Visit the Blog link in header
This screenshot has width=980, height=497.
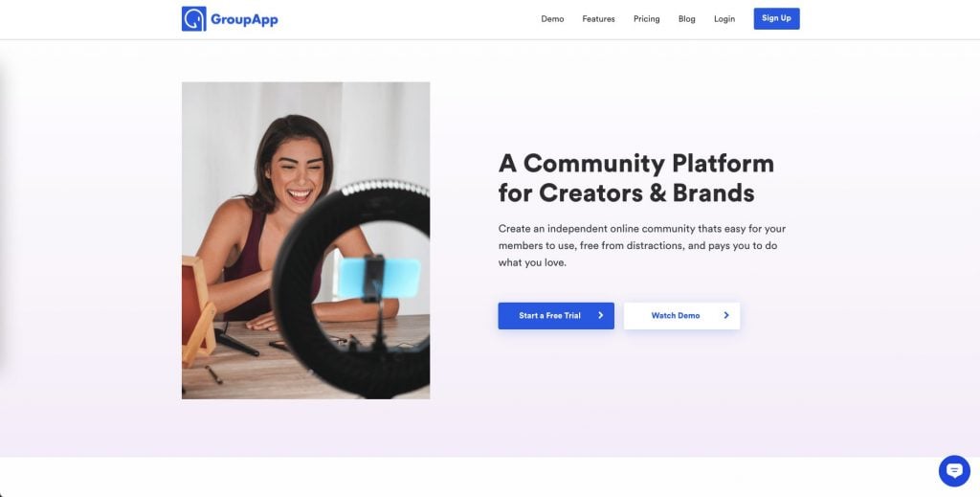tap(687, 19)
